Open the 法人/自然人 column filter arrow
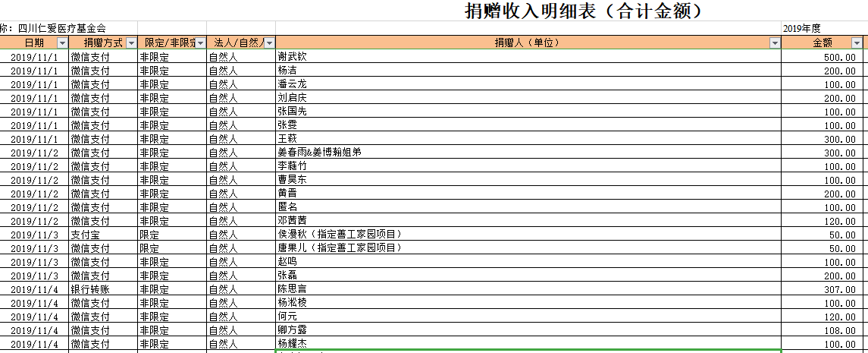 (269, 43)
